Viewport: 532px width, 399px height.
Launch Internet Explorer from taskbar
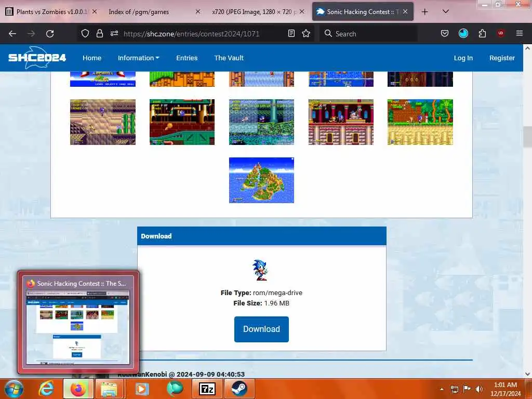(46, 389)
